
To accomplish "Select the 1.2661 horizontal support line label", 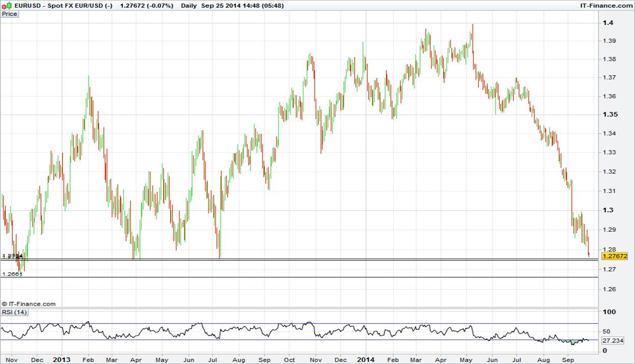I will coord(12,274).
